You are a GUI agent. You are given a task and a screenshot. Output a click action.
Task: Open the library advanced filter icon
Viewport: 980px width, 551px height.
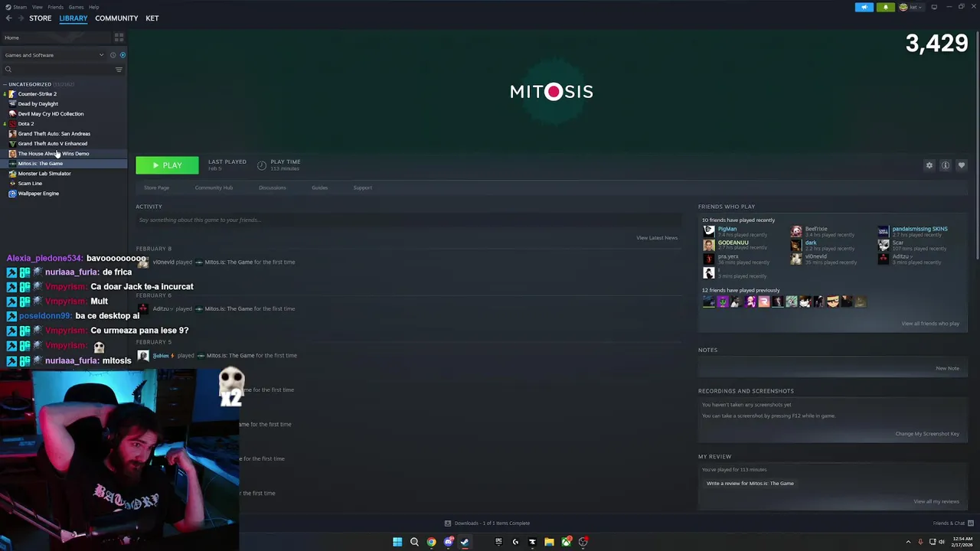pyautogui.click(x=119, y=70)
